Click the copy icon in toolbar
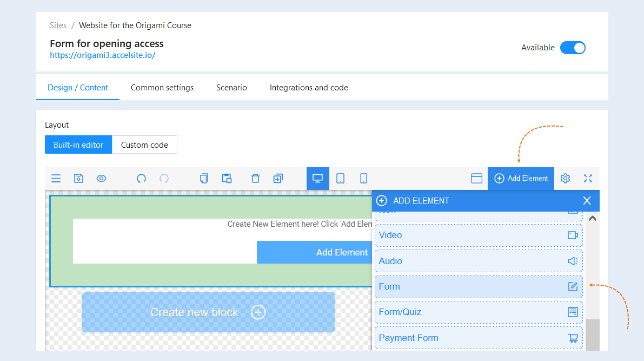644x361 pixels. point(204,179)
